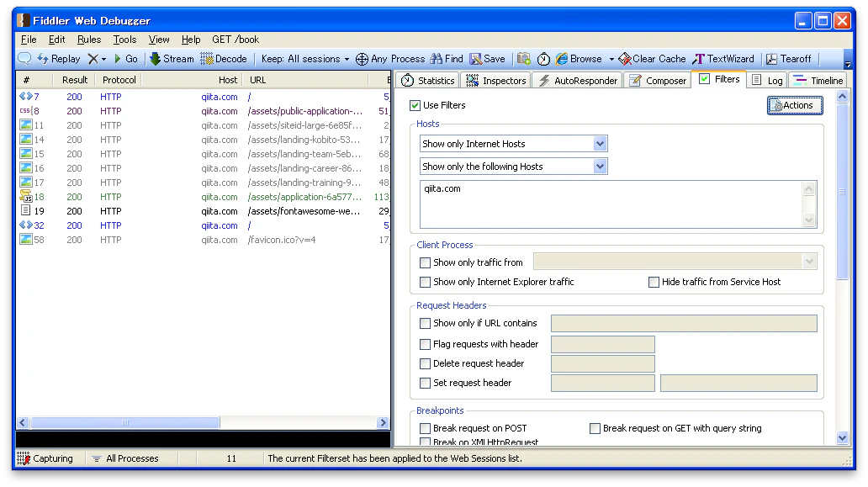
Task: Select session 19 document row icon
Action: coord(25,211)
